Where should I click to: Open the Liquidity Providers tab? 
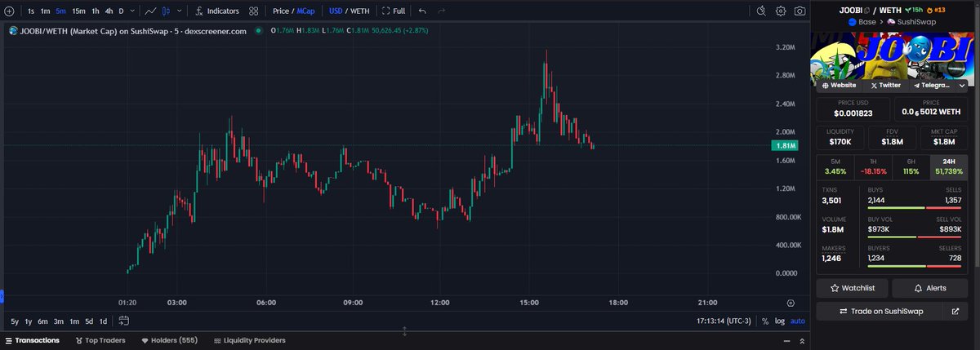click(249, 340)
